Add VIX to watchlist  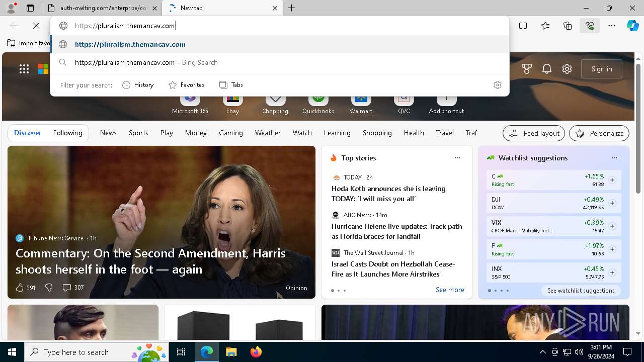point(612,226)
